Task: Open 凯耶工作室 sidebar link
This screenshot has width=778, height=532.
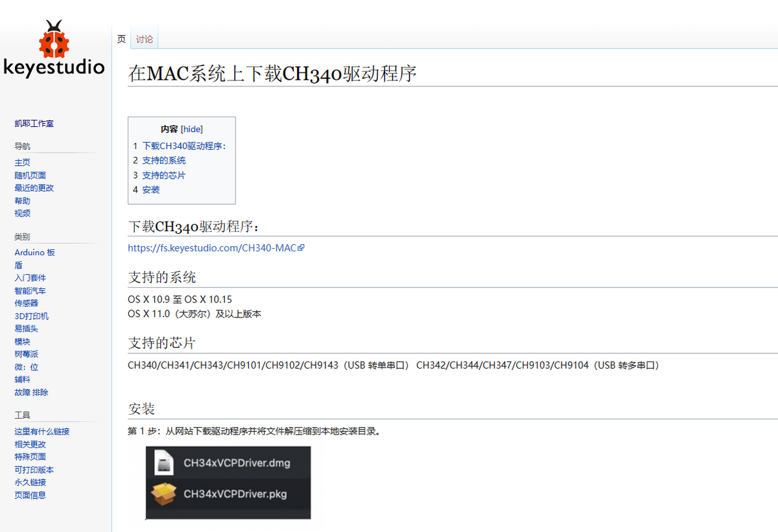Action: pyautogui.click(x=34, y=123)
